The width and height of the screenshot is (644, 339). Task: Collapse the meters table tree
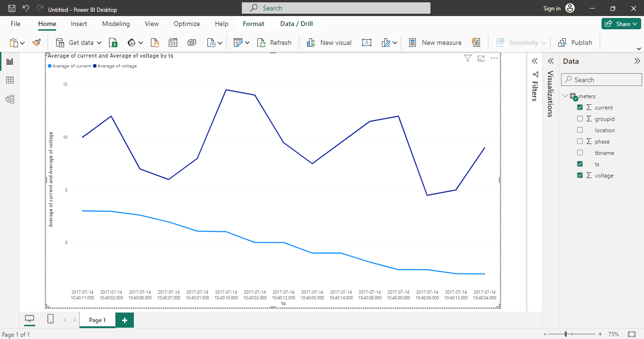565,96
